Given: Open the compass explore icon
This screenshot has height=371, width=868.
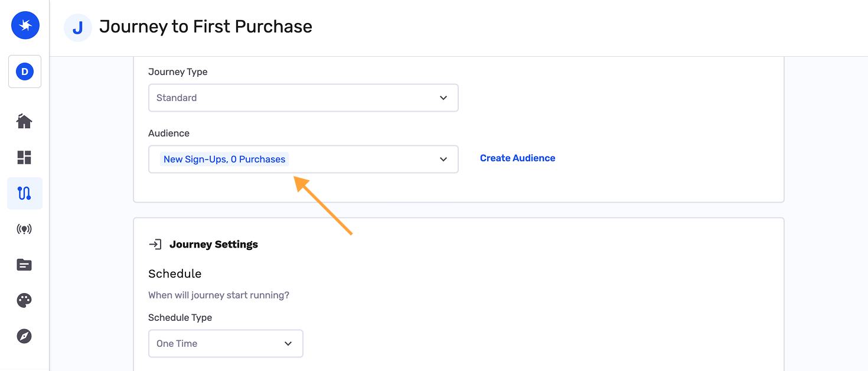Looking at the screenshot, I should pyautogui.click(x=24, y=336).
